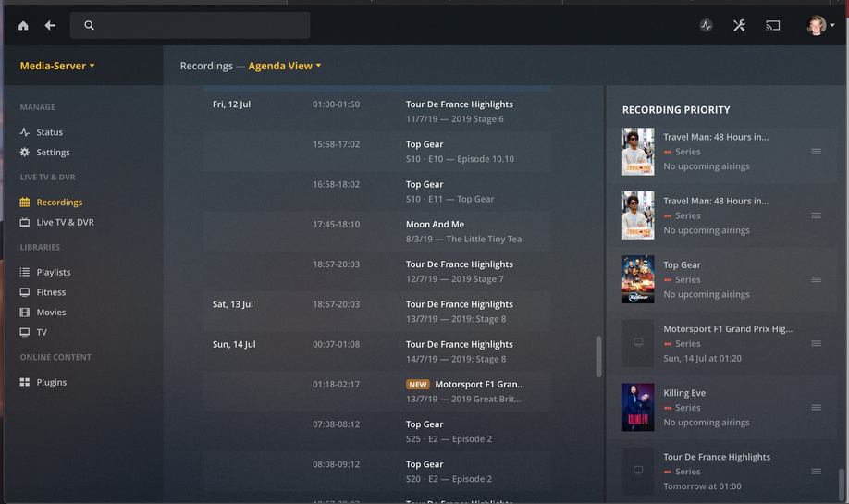Open the Movies library

[51, 312]
